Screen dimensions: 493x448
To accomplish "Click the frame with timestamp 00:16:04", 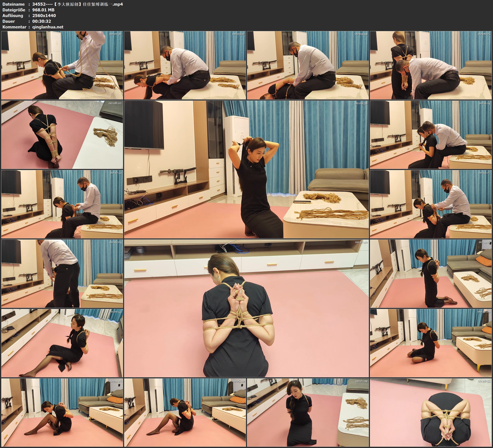I will click(62, 273).
